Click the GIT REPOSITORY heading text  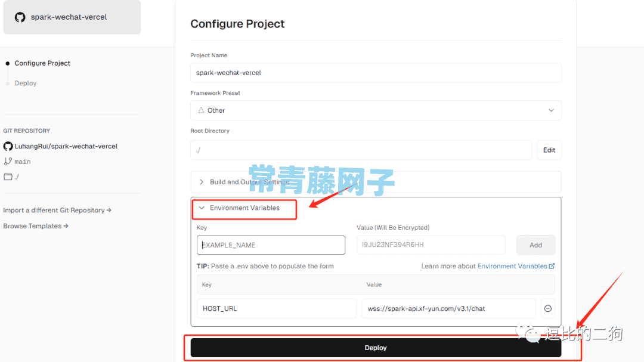click(27, 131)
